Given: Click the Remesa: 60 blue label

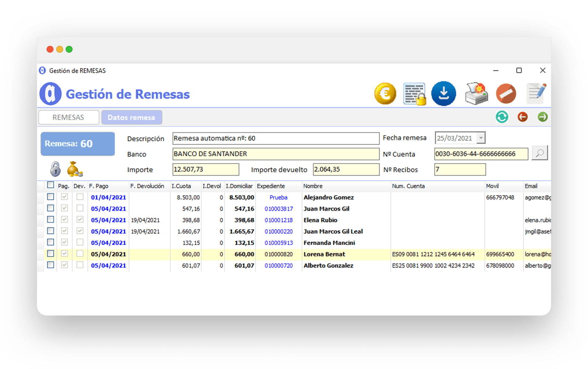Looking at the screenshot, I should 77,144.
